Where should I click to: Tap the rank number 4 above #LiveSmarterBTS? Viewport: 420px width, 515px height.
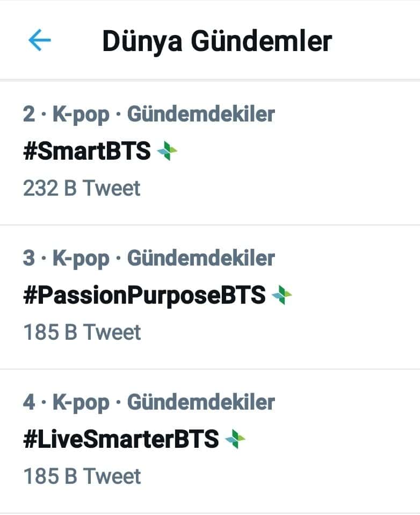[x=29, y=402]
